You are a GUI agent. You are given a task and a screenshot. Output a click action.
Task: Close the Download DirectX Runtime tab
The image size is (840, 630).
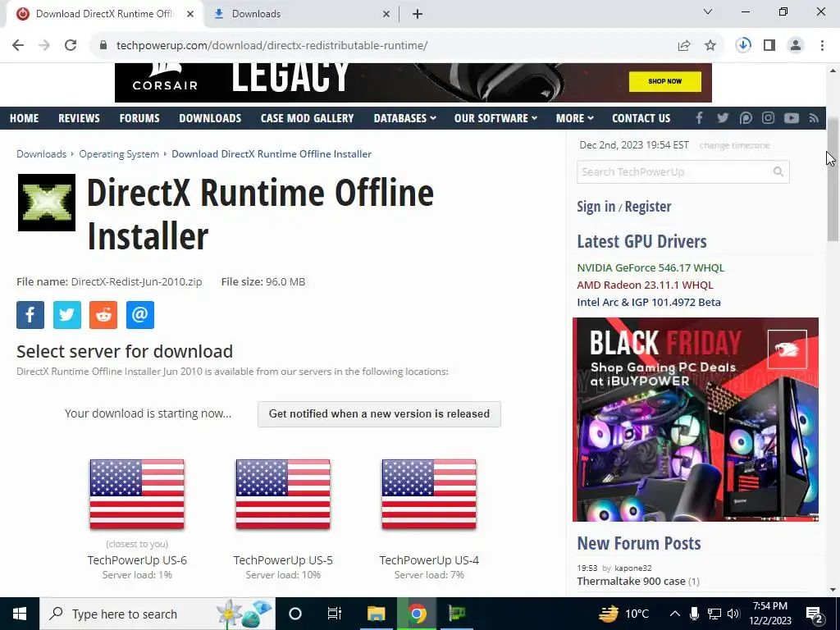click(190, 14)
